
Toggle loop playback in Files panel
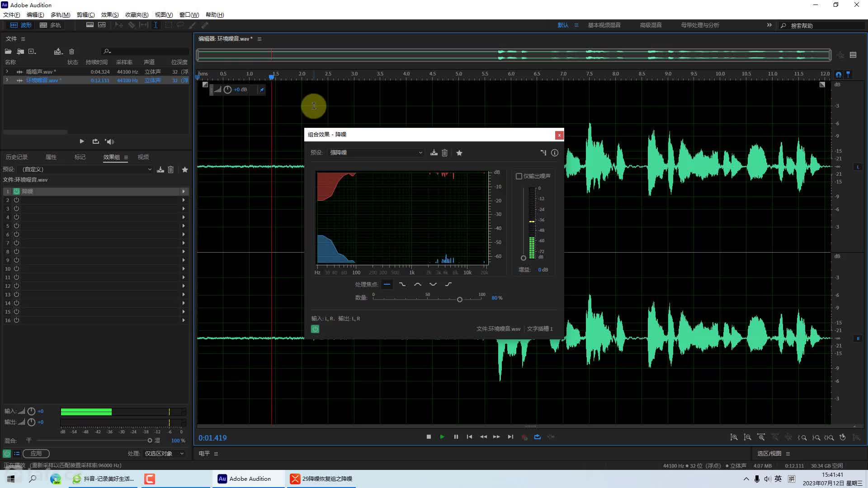(96, 141)
